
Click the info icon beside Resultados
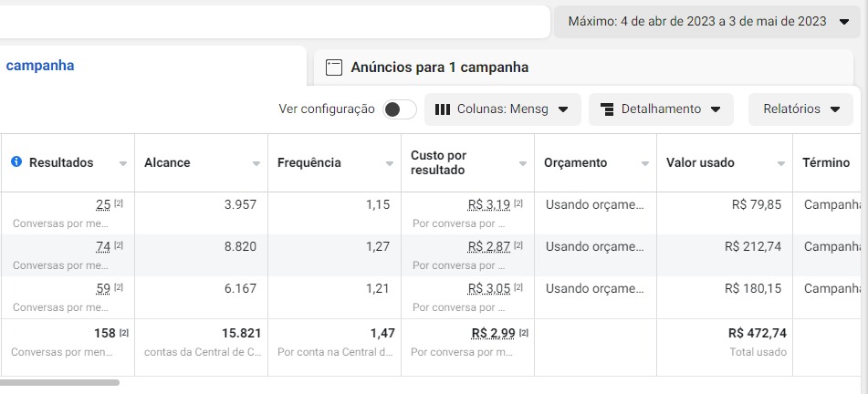click(16, 162)
